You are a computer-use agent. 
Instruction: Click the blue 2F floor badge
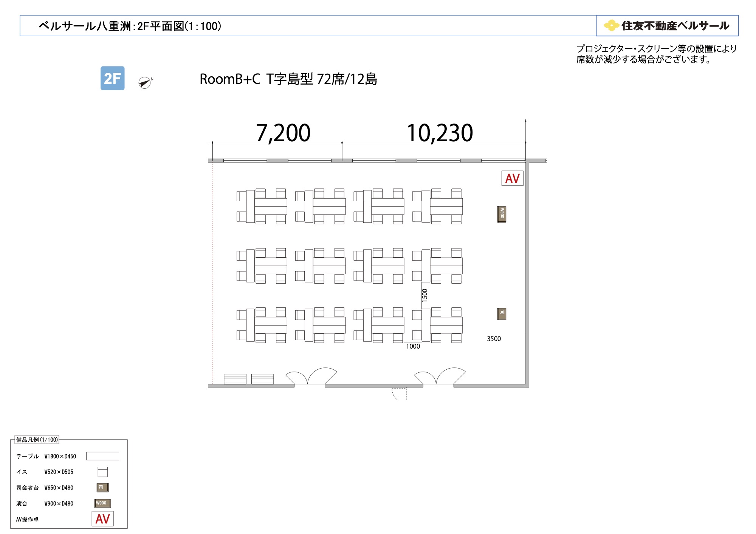[112, 78]
